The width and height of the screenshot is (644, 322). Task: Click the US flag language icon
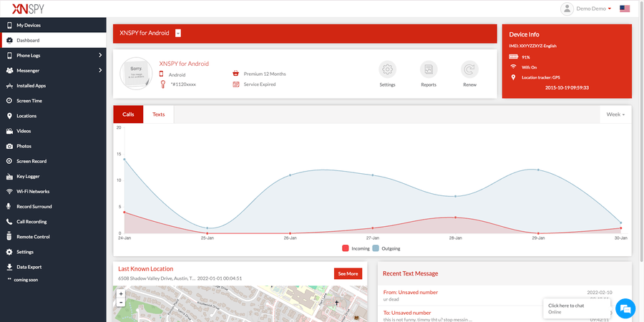[625, 9]
